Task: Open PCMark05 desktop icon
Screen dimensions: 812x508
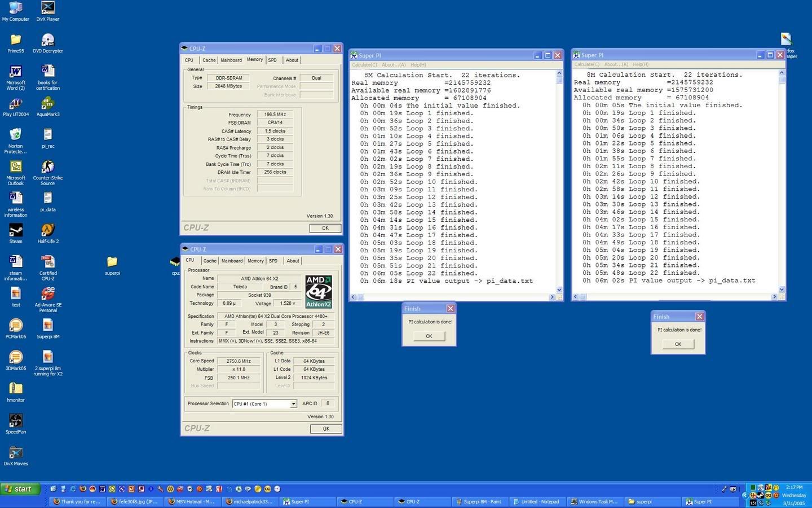Action: 15,329
